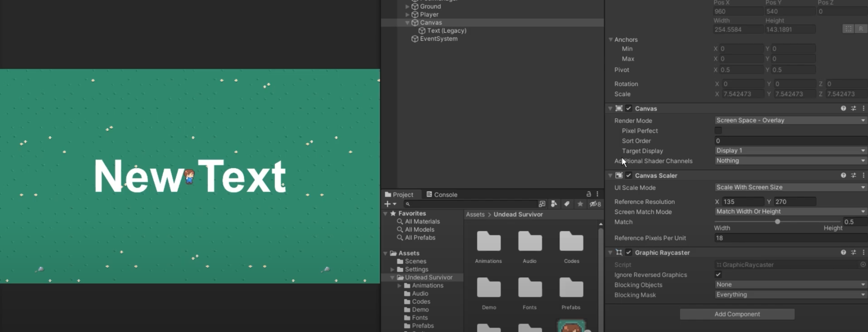
Task: Open the Canvas Scaler more options menu
Action: click(x=863, y=175)
